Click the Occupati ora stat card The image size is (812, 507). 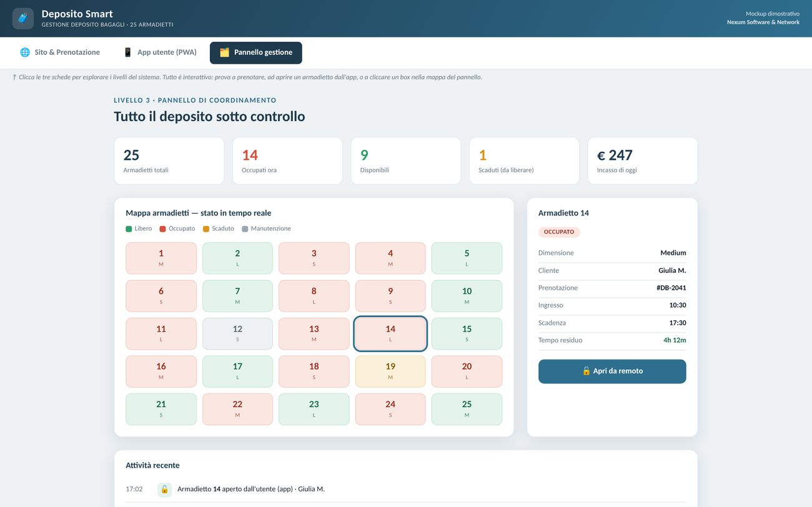(287, 161)
